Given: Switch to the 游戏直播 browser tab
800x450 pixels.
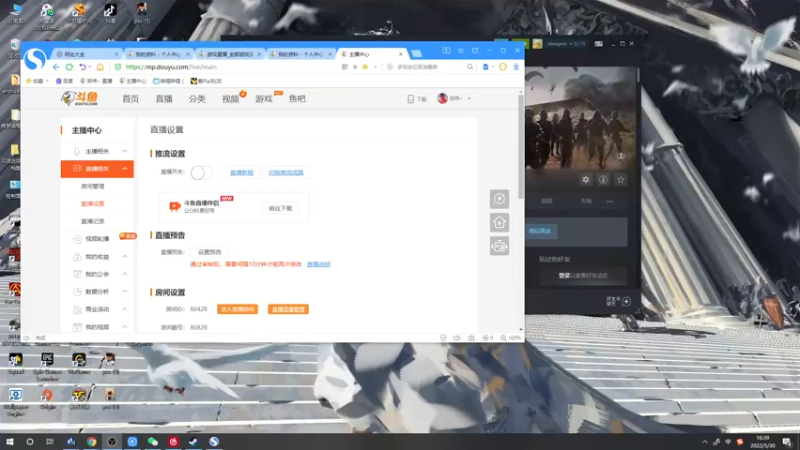Looking at the screenshot, I should pyautogui.click(x=230, y=54).
